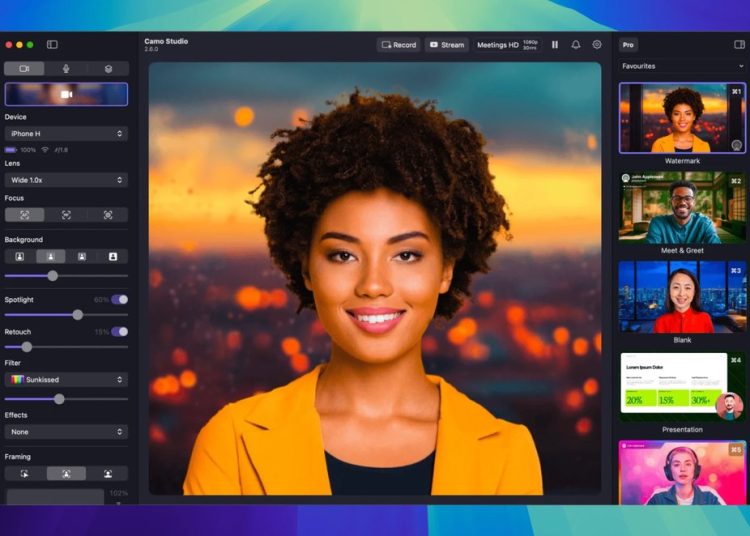The image size is (750, 536).
Task: Open the Lens dropdown Wide 1.0x
Action: point(66,180)
